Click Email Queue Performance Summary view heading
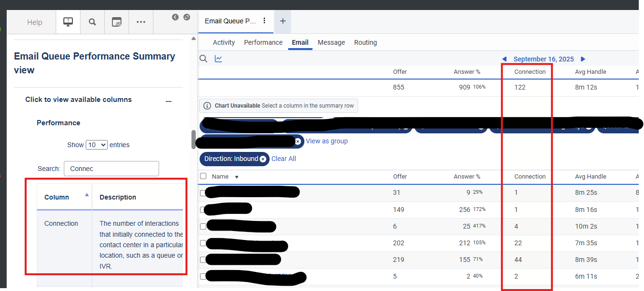Image resolution: width=644 pixels, height=291 pixels. 94,63
